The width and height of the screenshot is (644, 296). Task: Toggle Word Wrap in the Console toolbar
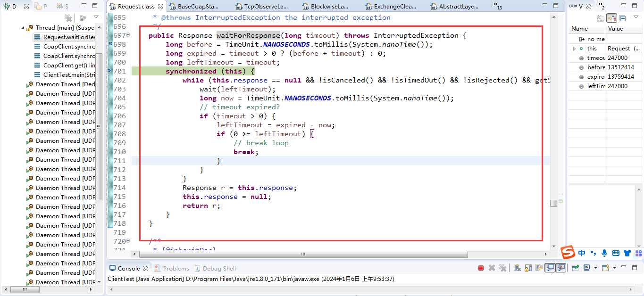(x=539, y=268)
